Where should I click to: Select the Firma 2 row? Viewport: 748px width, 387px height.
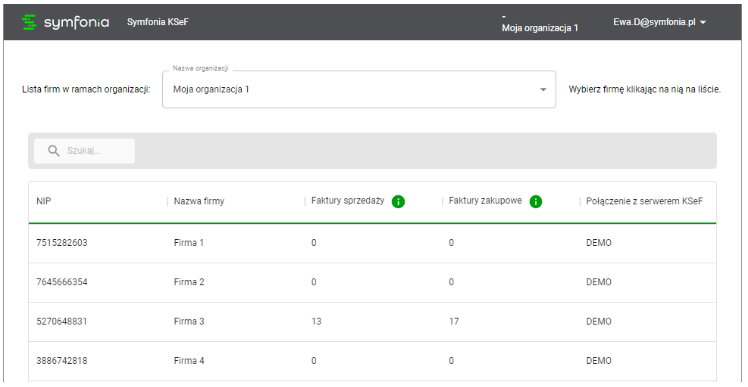[372, 282]
